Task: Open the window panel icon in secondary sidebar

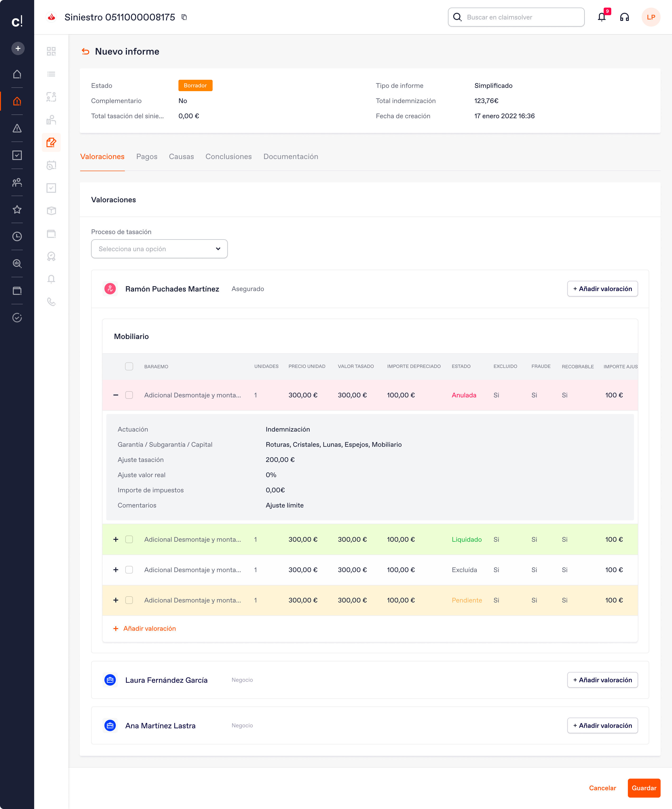Action: [x=51, y=233]
